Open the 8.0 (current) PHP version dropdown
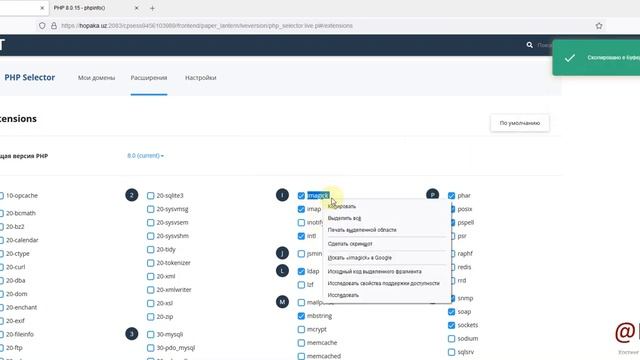640x360 pixels. tap(145, 156)
